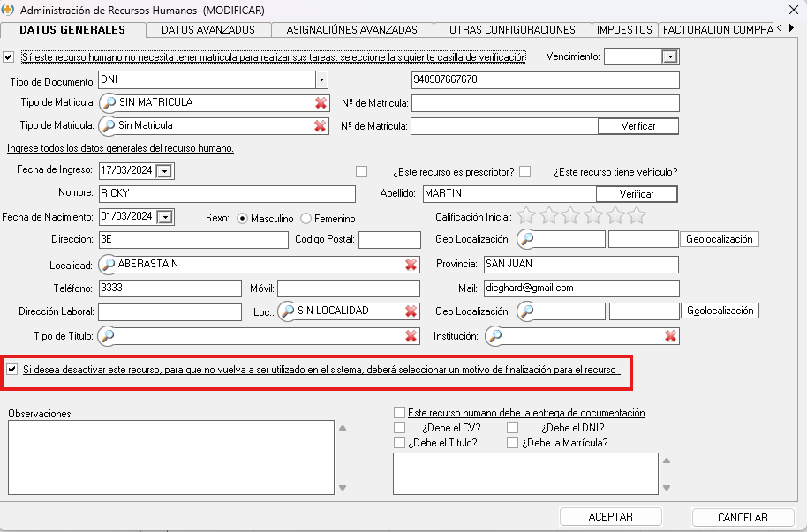807x532 pixels.
Task: Open the IMPUESTOS tab
Action: [624, 30]
